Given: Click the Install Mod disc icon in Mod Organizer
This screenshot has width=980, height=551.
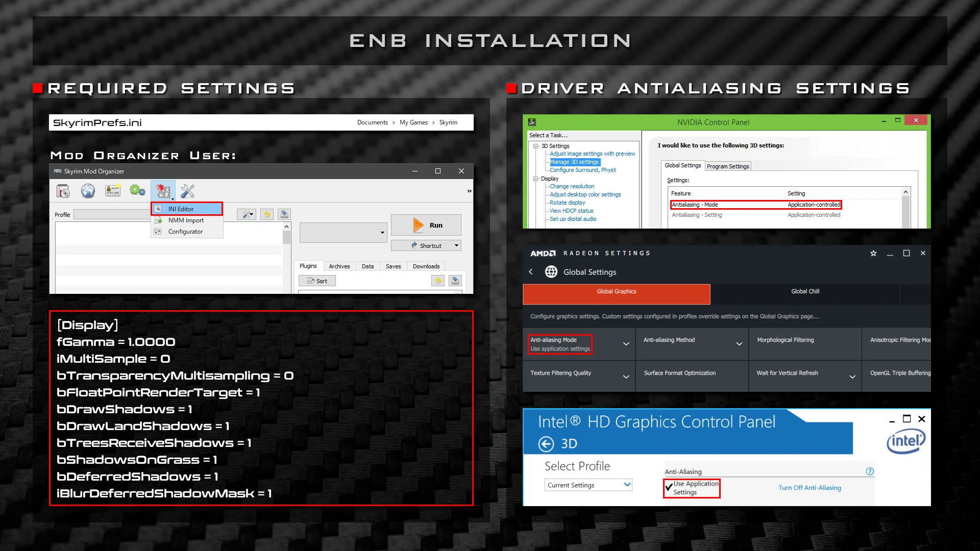Looking at the screenshot, I should 63,191.
